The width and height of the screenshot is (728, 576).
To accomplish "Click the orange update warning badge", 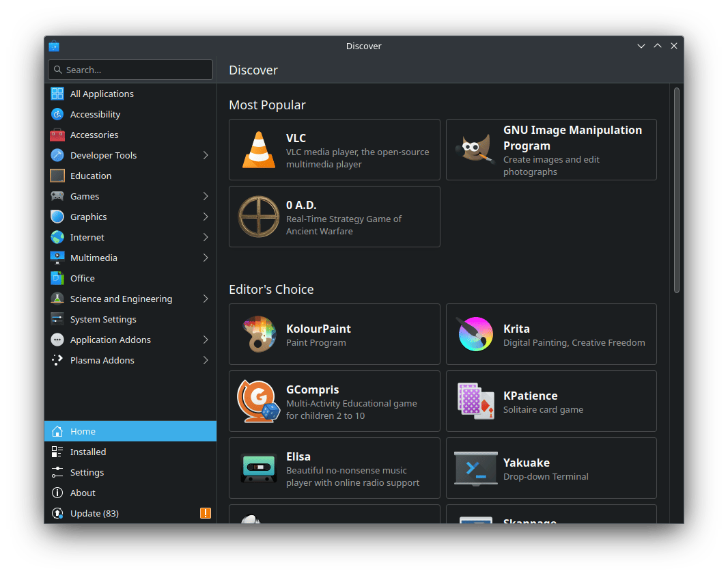I will tap(206, 513).
